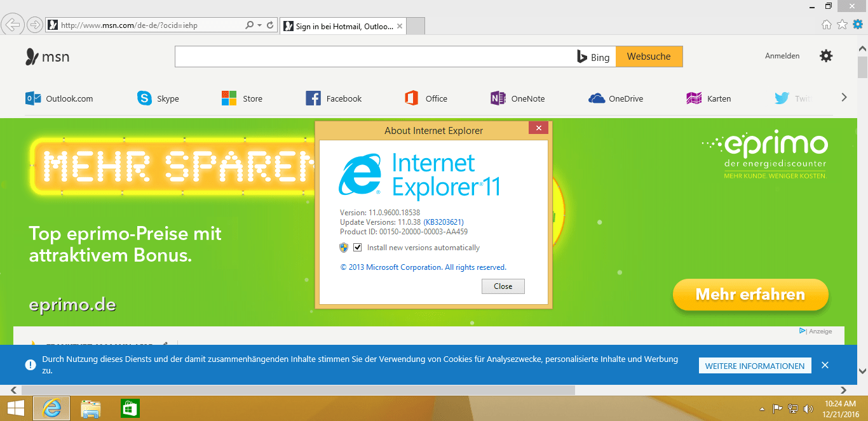The height and width of the screenshot is (421, 868).
Task: Click the Internet Explorer taskbar icon
Action: click(x=51, y=408)
